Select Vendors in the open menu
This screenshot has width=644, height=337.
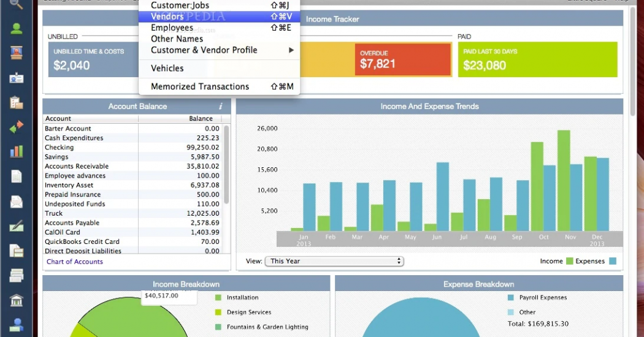click(220, 17)
